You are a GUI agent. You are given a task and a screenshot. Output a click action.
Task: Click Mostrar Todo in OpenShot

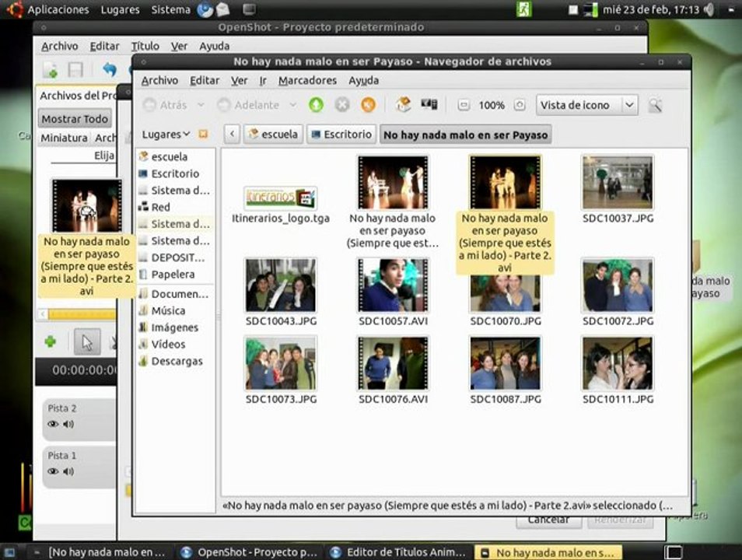pyautogui.click(x=75, y=119)
